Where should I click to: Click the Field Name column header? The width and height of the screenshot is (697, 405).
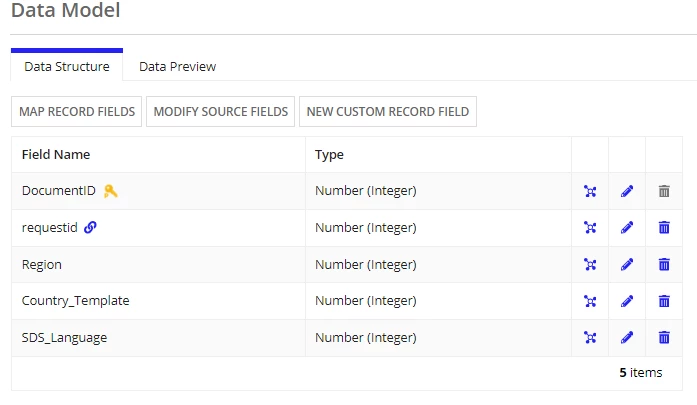tap(56, 155)
